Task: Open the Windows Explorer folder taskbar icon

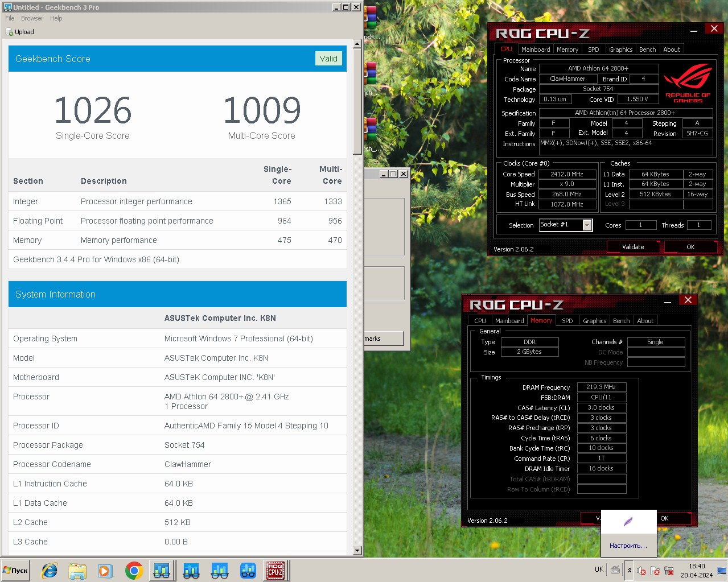Action: tap(77, 571)
